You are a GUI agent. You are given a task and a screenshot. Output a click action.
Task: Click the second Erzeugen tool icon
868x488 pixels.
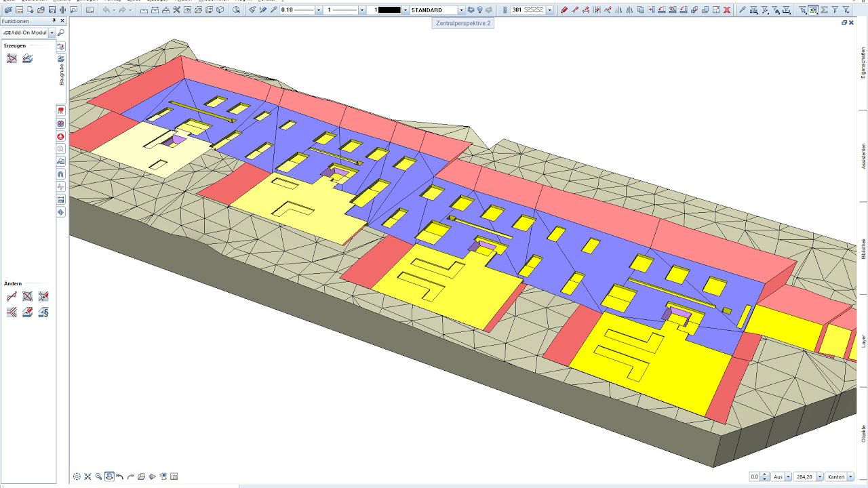28,59
